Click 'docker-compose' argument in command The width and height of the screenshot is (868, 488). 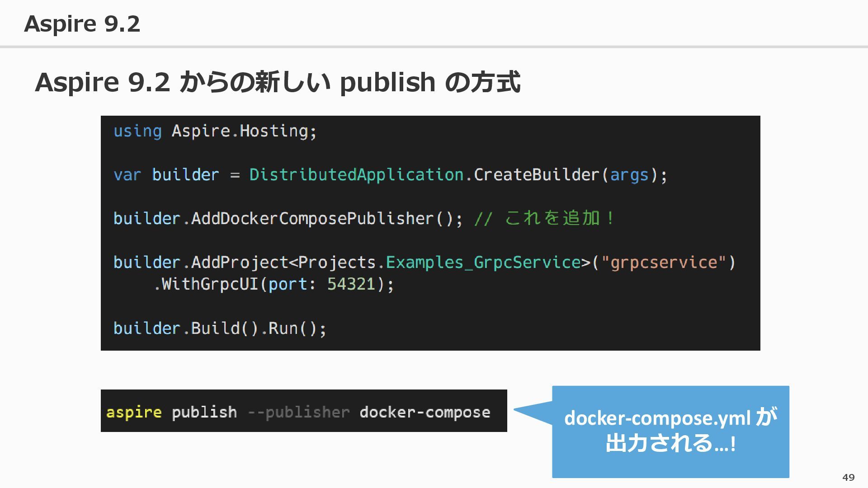tap(425, 412)
